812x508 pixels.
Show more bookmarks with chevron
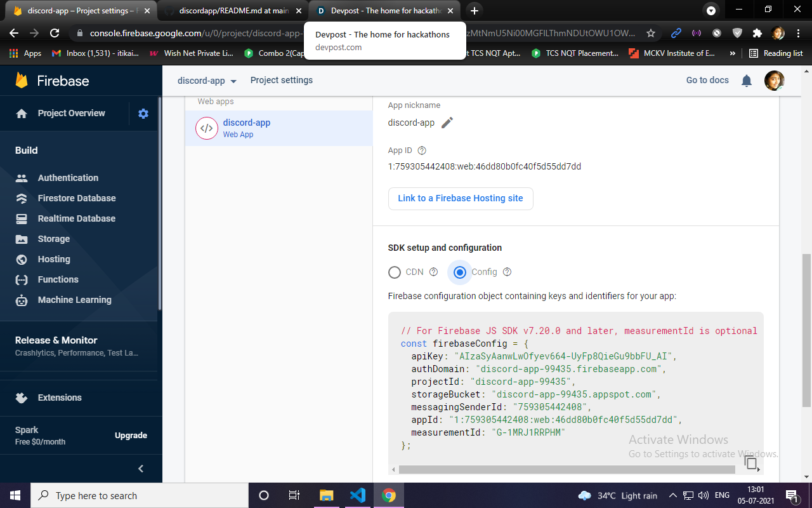click(x=733, y=53)
